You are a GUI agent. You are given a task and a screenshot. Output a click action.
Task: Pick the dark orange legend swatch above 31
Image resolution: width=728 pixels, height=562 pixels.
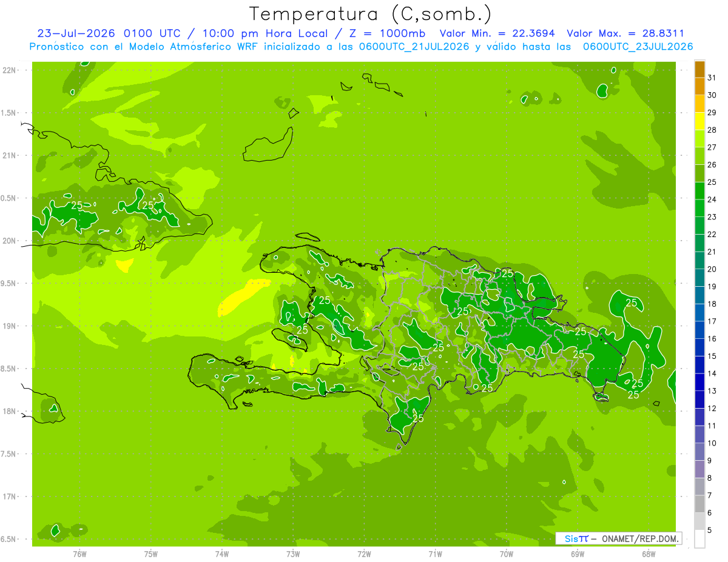(699, 69)
